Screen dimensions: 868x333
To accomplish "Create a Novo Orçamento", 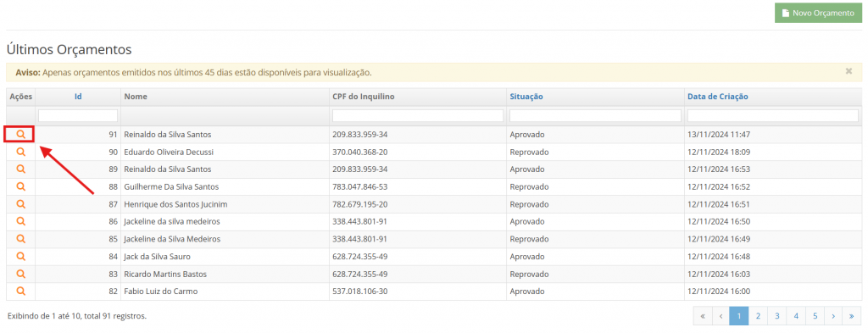I will click(818, 13).
